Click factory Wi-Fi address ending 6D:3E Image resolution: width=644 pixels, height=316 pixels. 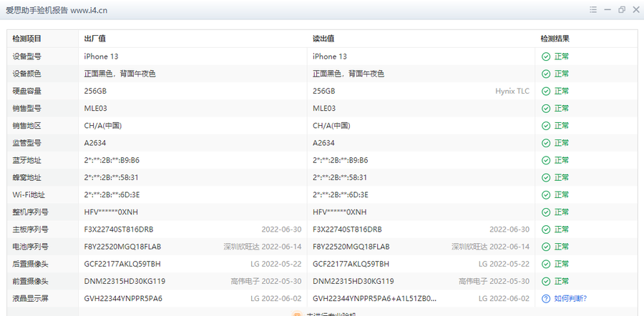112,195
